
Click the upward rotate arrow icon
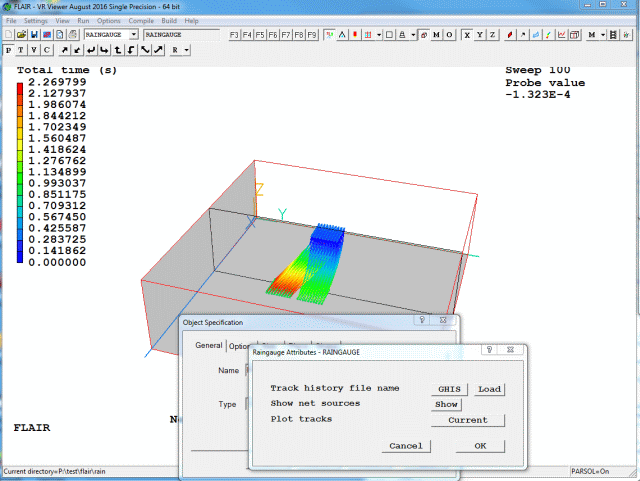(x=118, y=49)
